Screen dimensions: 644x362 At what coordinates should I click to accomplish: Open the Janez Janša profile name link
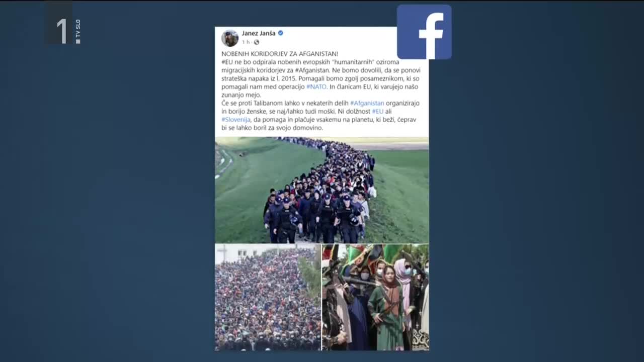tap(259, 33)
